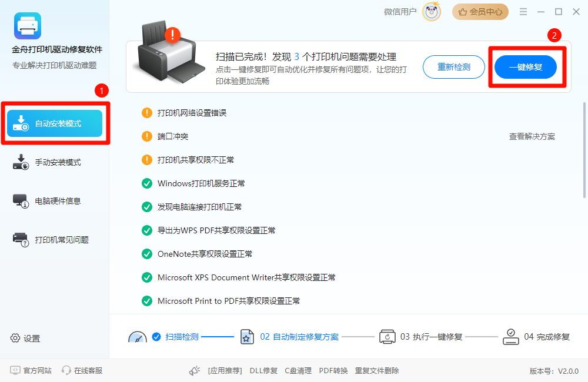Click the green check beside Windows打印机服务正常
This screenshot has width=588, height=382.
(x=147, y=183)
